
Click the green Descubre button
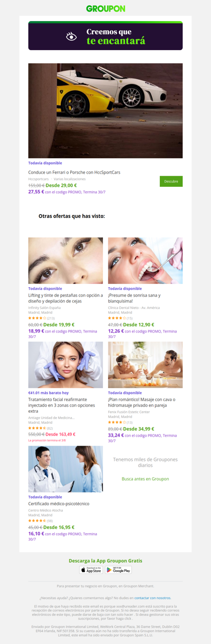click(171, 181)
